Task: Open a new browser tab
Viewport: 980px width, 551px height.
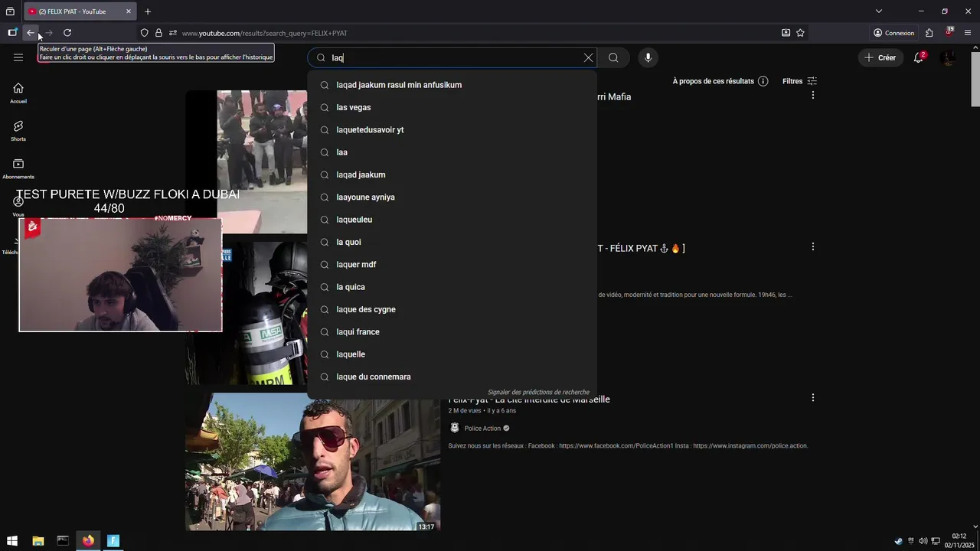Action: click(148, 11)
